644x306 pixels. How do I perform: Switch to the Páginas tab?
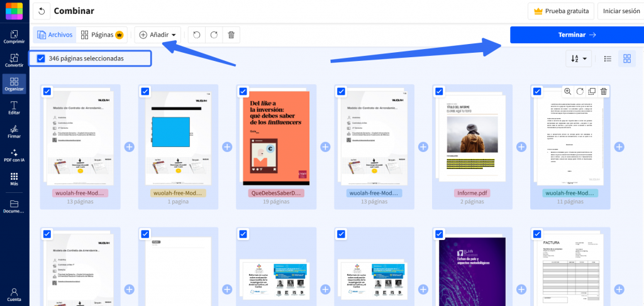point(102,35)
